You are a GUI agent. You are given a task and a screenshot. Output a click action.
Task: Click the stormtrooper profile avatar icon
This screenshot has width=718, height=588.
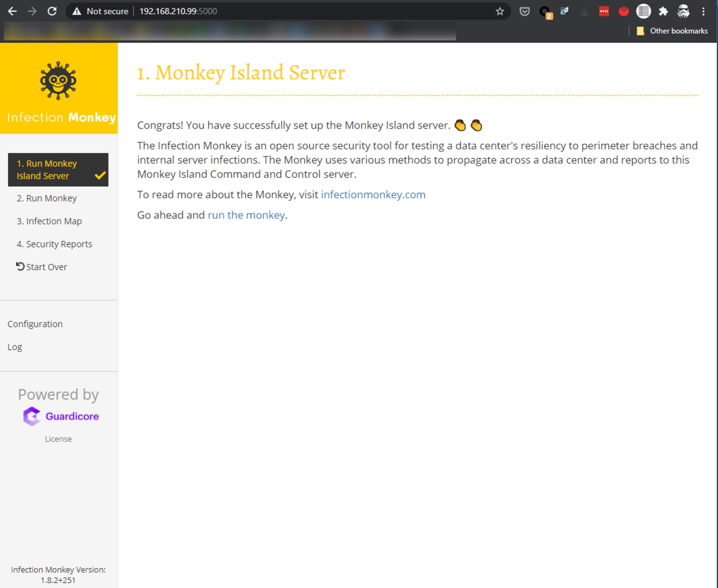[683, 11]
